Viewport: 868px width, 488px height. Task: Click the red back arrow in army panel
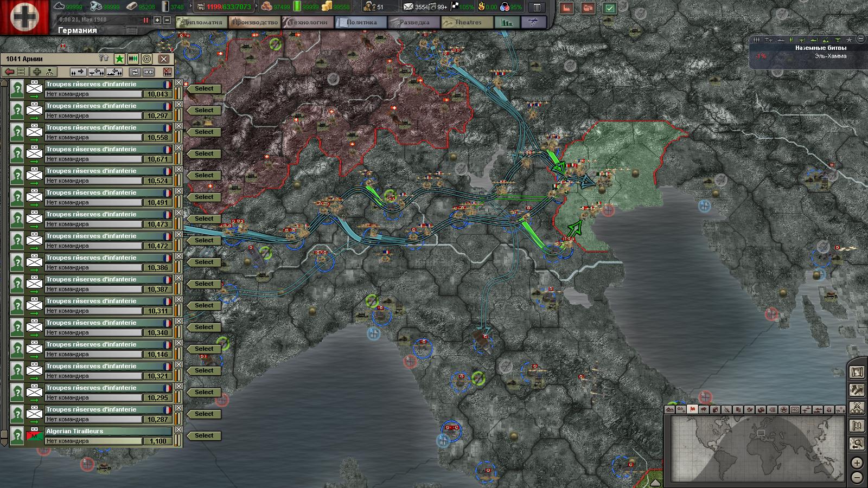pyautogui.click(x=9, y=72)
